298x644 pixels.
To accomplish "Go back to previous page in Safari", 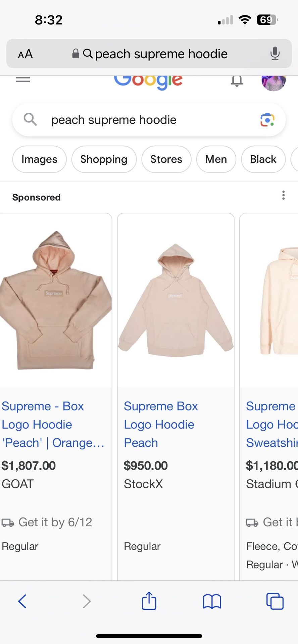I will click(x=22, y=601).
